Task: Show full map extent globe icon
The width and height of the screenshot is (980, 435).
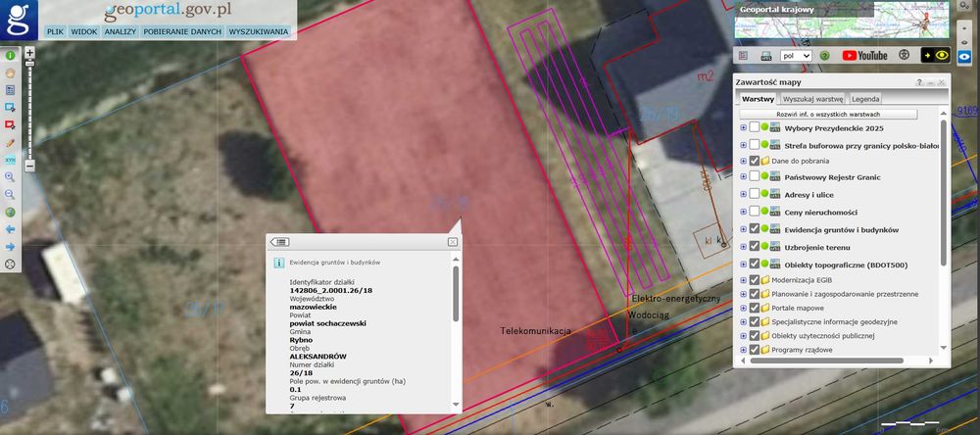Action: 10,212
